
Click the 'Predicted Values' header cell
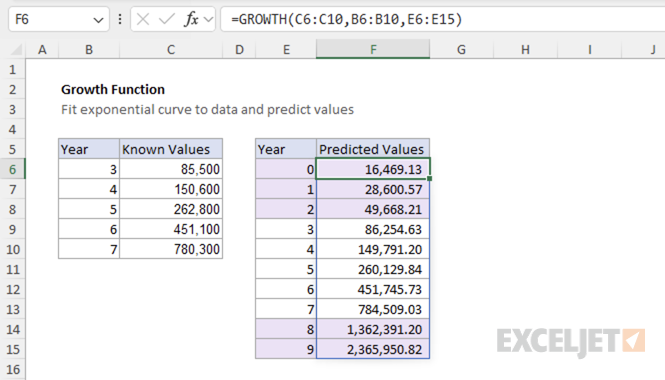(x=373, y=149)
